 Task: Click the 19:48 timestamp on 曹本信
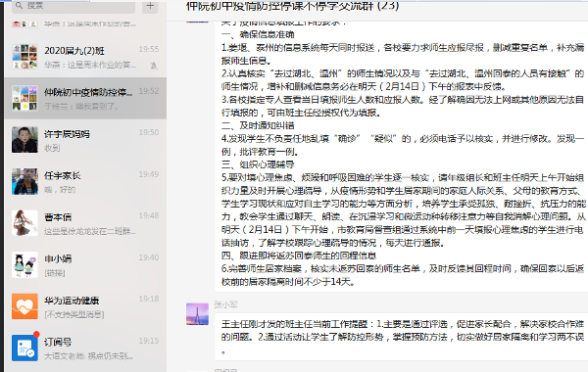[149, 215]
